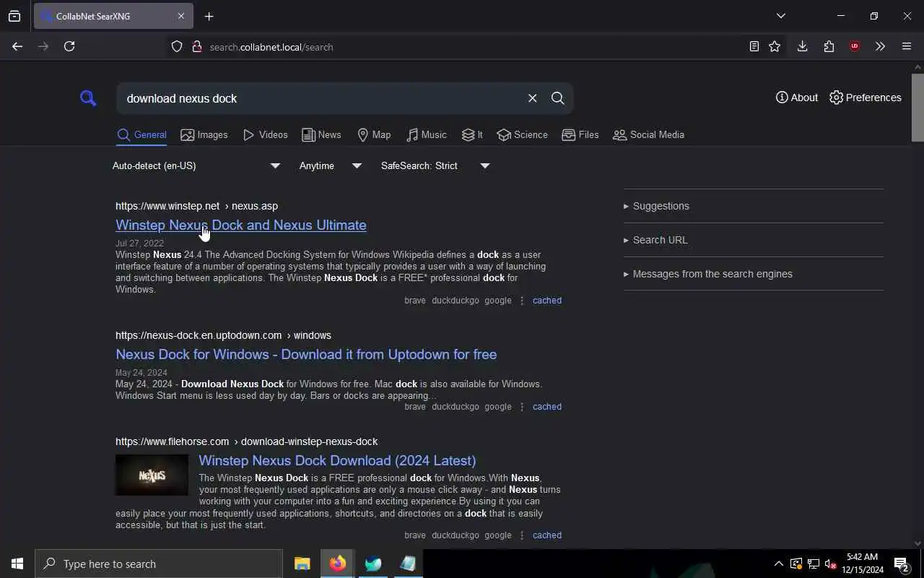Switch to the Videos tab

coord(265,135)
